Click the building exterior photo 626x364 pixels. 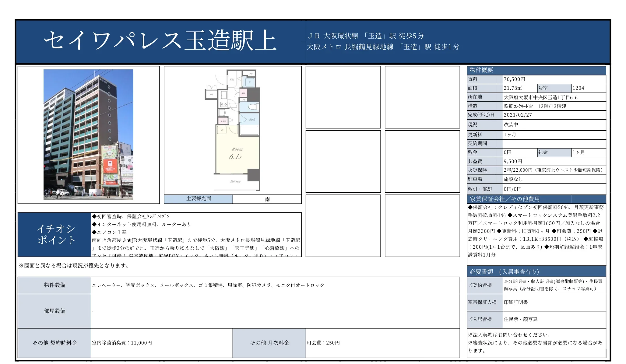click(x=88, y=135)
